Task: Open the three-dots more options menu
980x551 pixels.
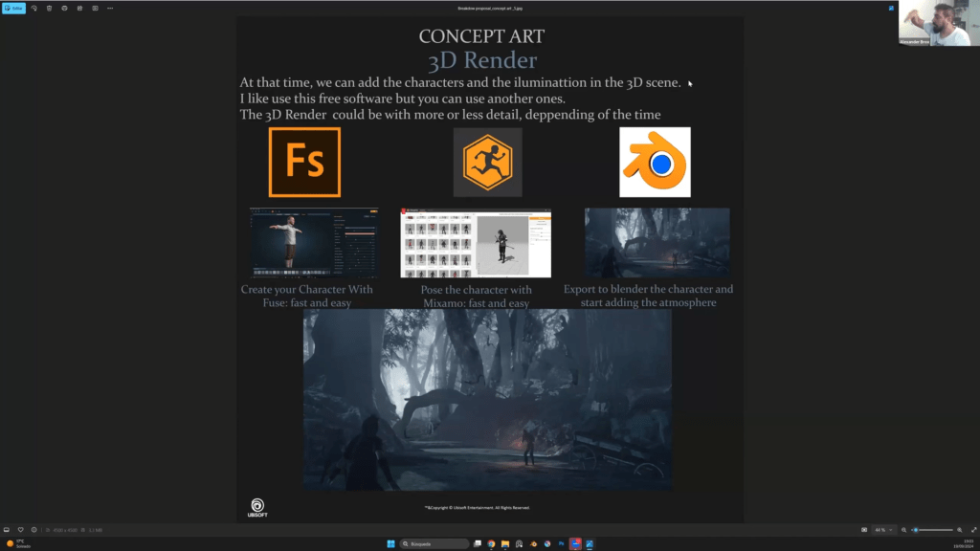Action: [x=110, y=8]
